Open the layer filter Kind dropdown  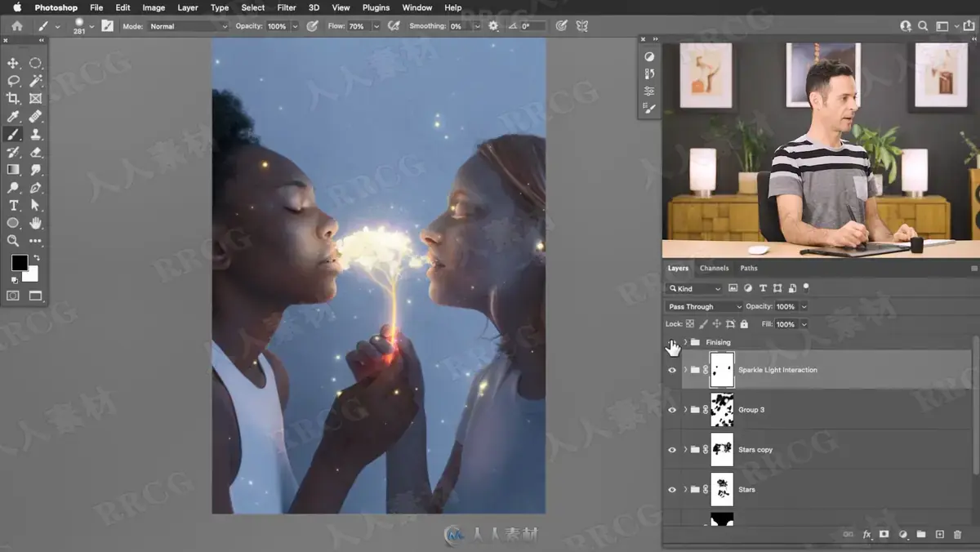click(x=695, y=288)
